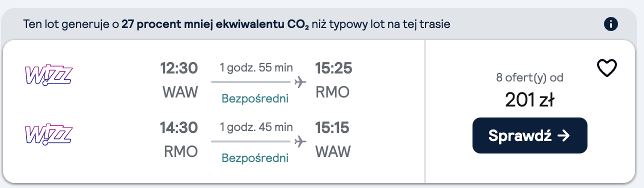Click the outbound RMO destination code

click(332, 92)
